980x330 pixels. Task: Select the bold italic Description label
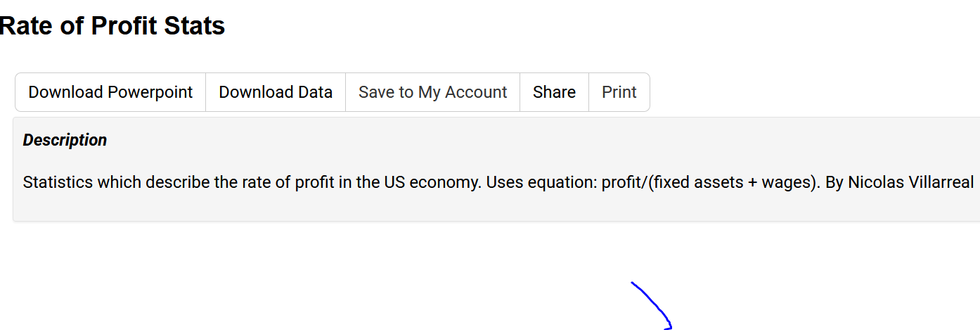click(65, 140)
